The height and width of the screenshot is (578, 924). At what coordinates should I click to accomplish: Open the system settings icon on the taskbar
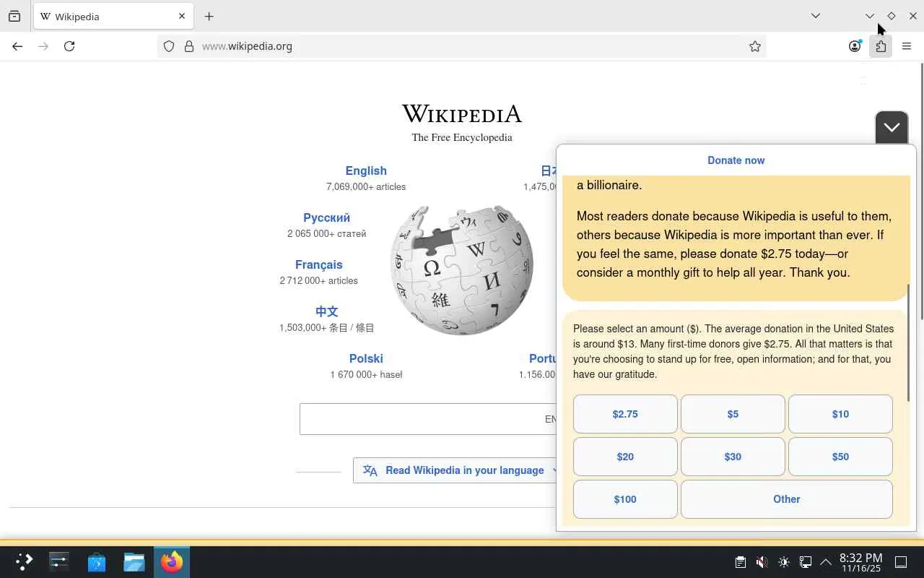[x=59, y=562]
